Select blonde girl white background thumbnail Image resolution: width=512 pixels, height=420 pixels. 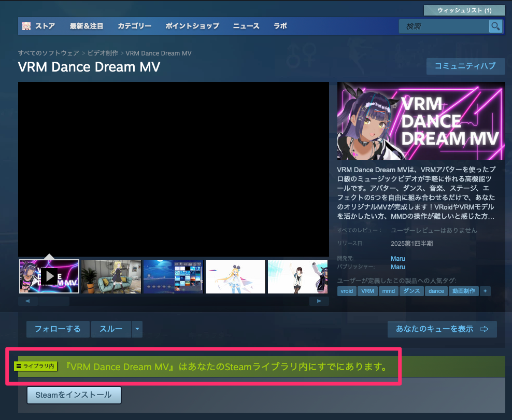(235, 276)
